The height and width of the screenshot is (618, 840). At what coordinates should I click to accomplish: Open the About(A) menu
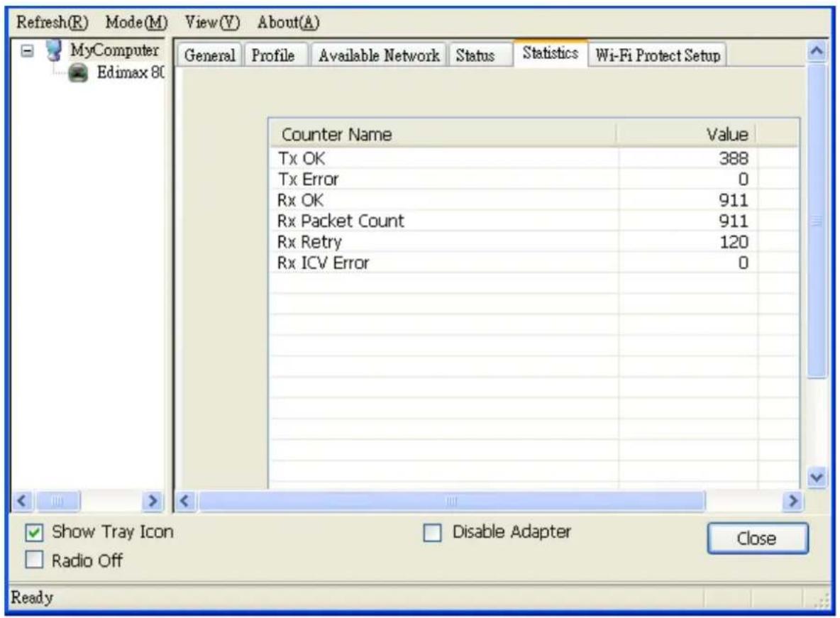288,23
